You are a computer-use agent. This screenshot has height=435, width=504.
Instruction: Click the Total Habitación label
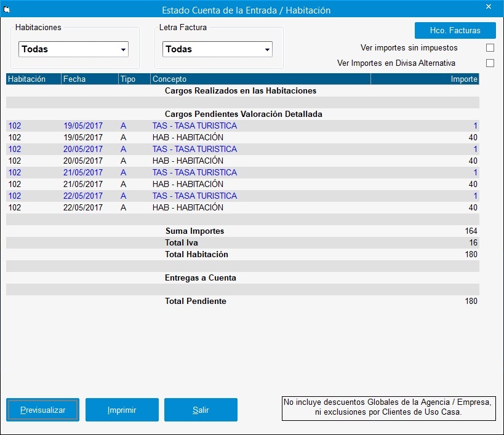pos(196,255)
